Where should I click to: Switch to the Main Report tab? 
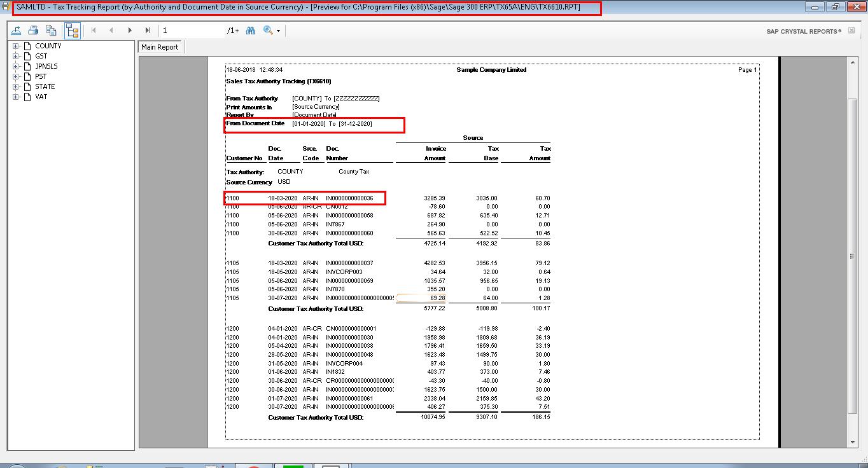160,47
